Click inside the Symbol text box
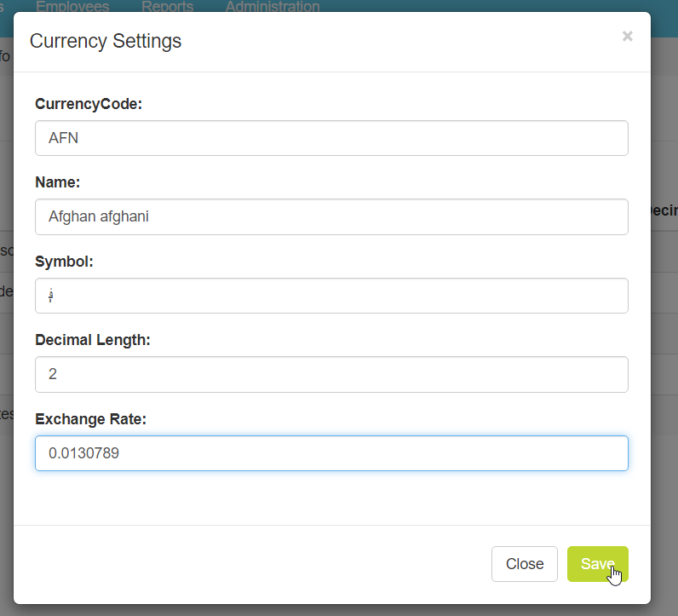Viewport: 678px width, 616px height. click(x=331, y=296)
